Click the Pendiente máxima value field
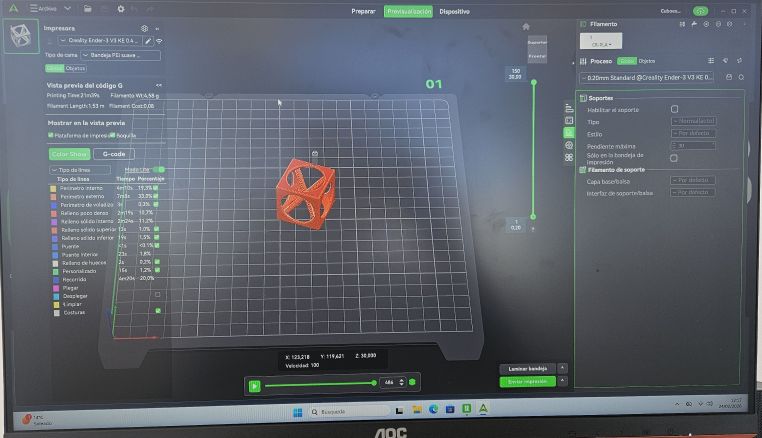Screen dimensions: 762x438 point(693,145)
